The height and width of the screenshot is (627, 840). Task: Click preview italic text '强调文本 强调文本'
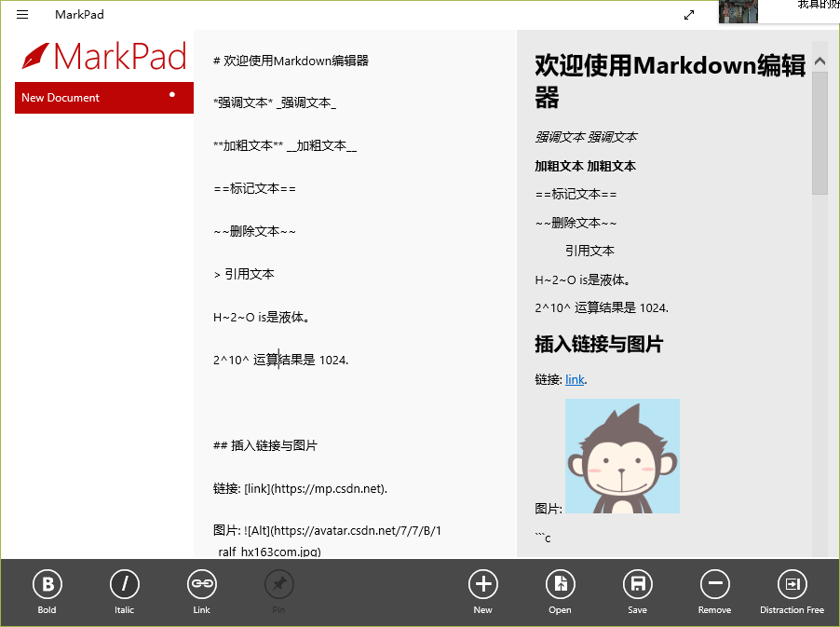[586, 137]
